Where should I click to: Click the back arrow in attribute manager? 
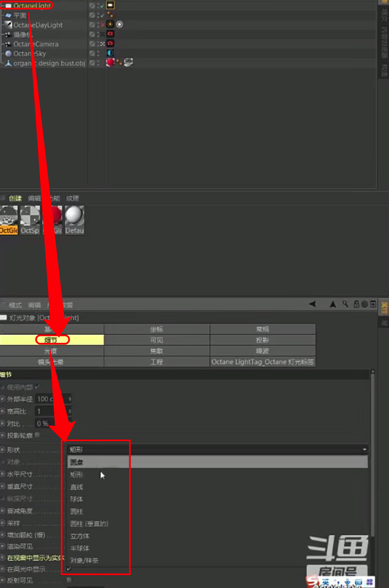313,304
